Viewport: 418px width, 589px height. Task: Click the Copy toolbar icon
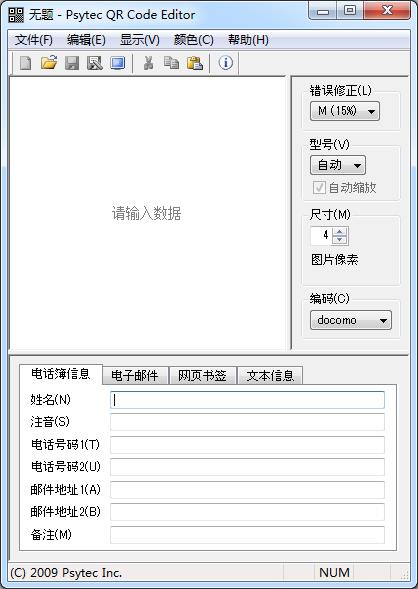[171, 63]
